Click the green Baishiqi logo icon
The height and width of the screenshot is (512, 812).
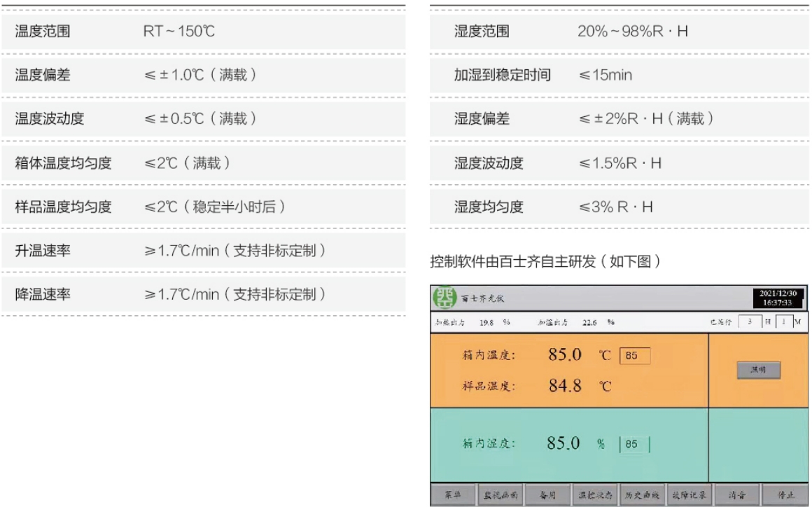444,298
